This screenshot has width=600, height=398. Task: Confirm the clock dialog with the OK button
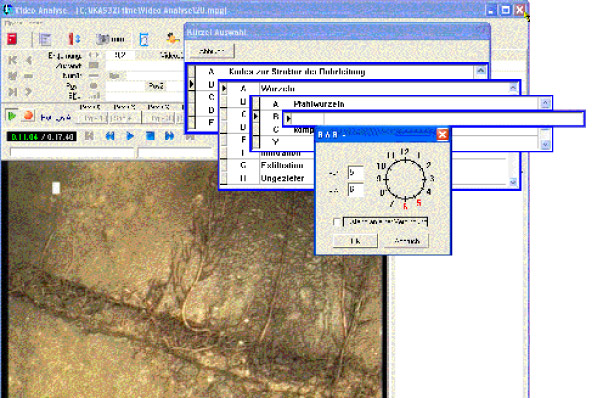(355, 241)
